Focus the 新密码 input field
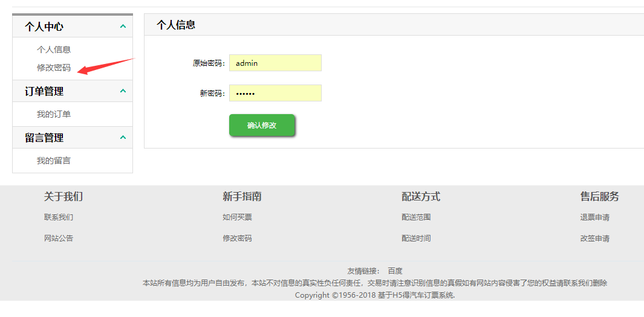 (275, 93)
